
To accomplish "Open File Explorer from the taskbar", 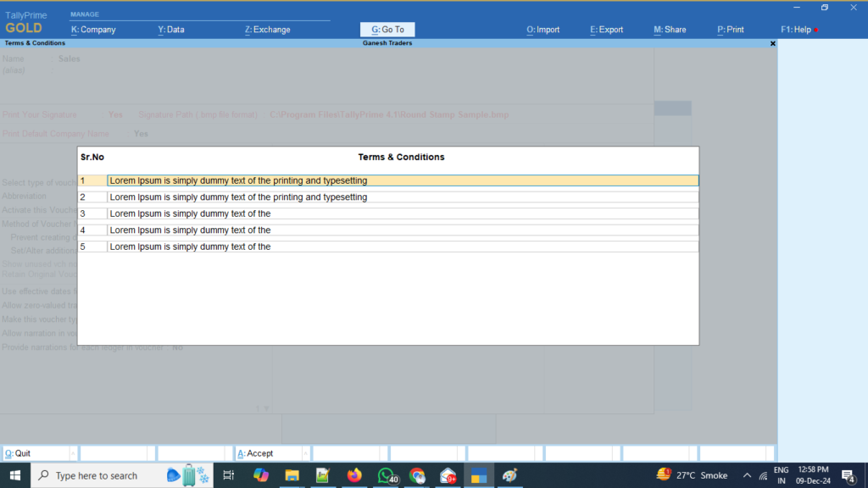I will click(x=292, y=475).
